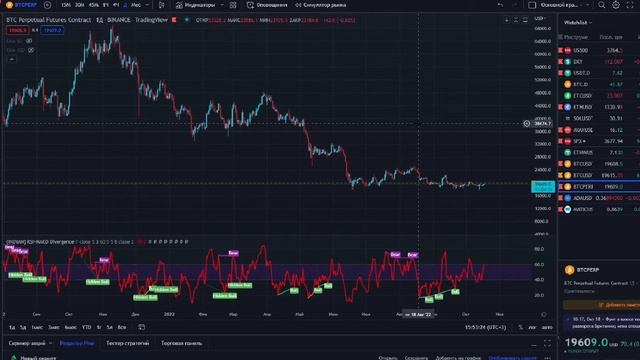Select DXY row in the watchlist
This screenshot has width=640, height=360.
(x=599, y=62)
